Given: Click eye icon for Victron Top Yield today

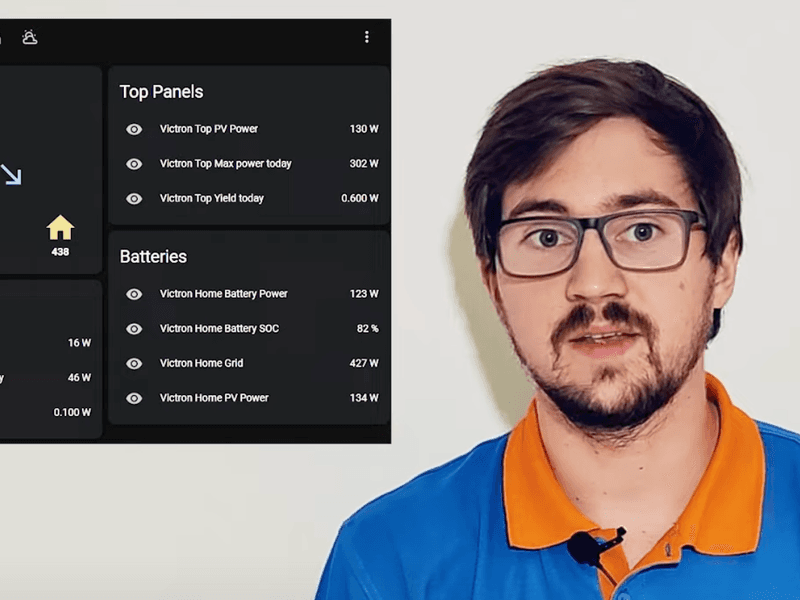Looking at the screenshot, I should pos(134,198).
